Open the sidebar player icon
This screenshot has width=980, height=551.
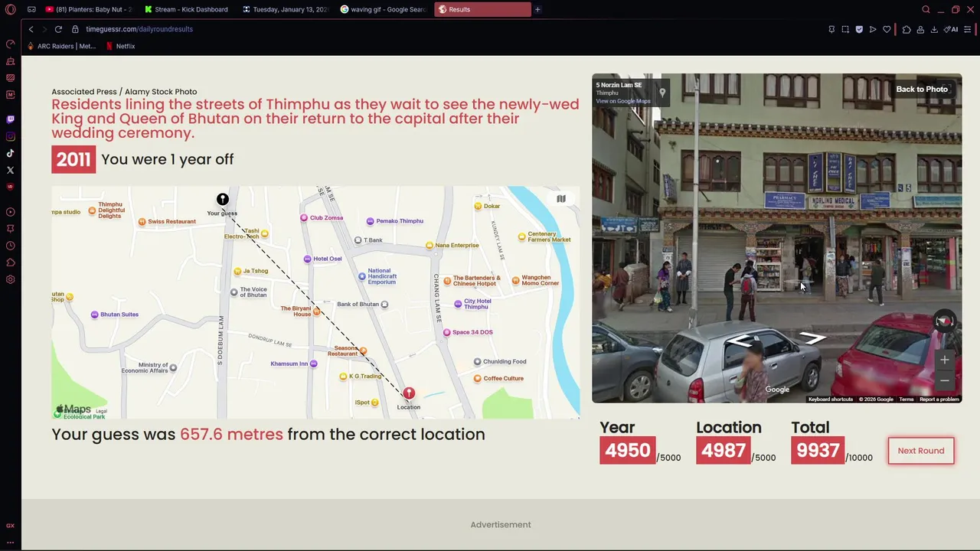[x=10, y=212]
